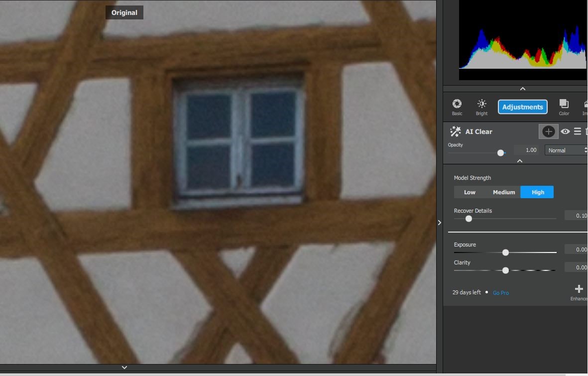Viewport: 588px width, 376px height.
Task: Open the AI Clear hamburger menu
Action: point(578,131)
